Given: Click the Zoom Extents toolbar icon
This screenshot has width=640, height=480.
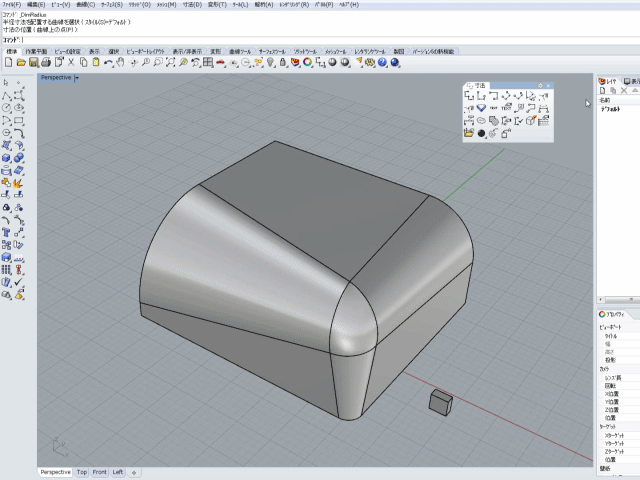Looking at the screenshot, I should [170, 62].
